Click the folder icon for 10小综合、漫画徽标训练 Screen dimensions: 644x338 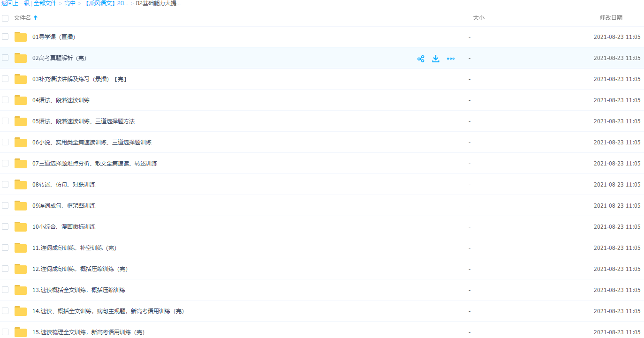pos(21,227)
